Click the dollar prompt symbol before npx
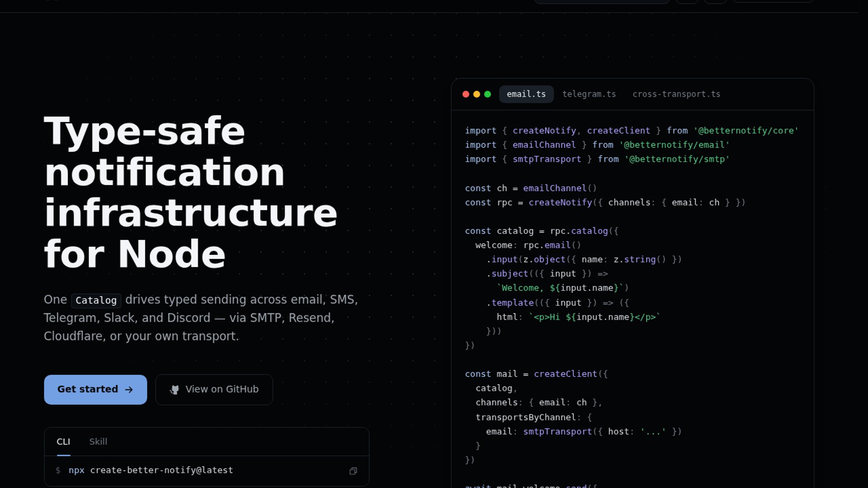The height and width of the screenshot is (488, 868). tap(58, 470)
